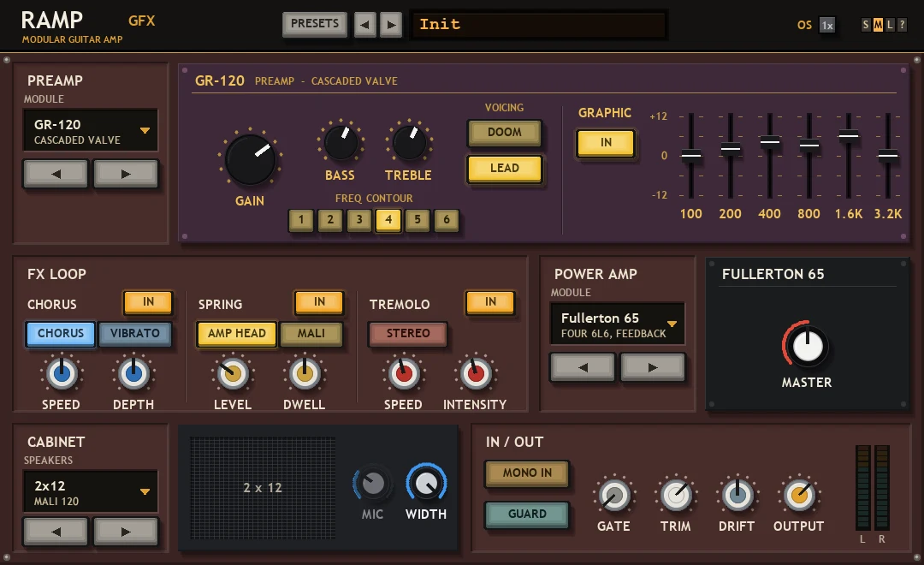The height and width of the screenshot is (565, 924).
Task: Load the previous preset with left arrow
Action: click(x=364, y=25)
